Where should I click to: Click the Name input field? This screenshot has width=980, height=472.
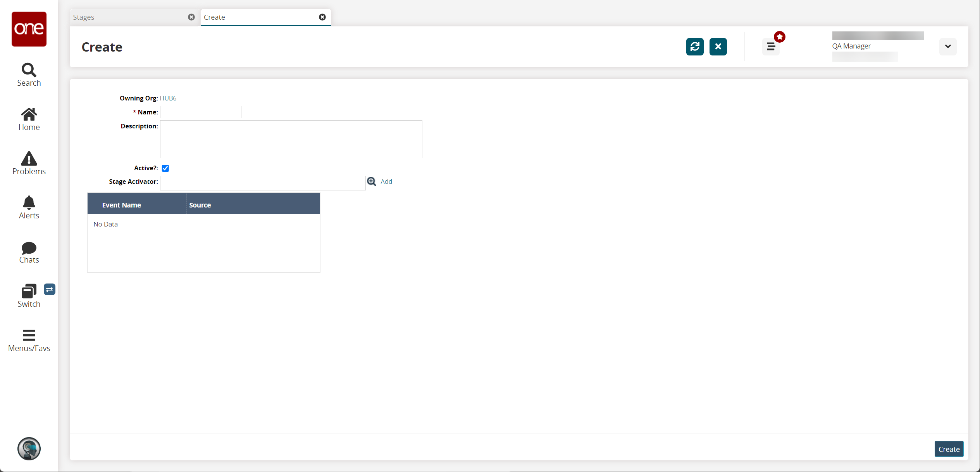[201, 112]
